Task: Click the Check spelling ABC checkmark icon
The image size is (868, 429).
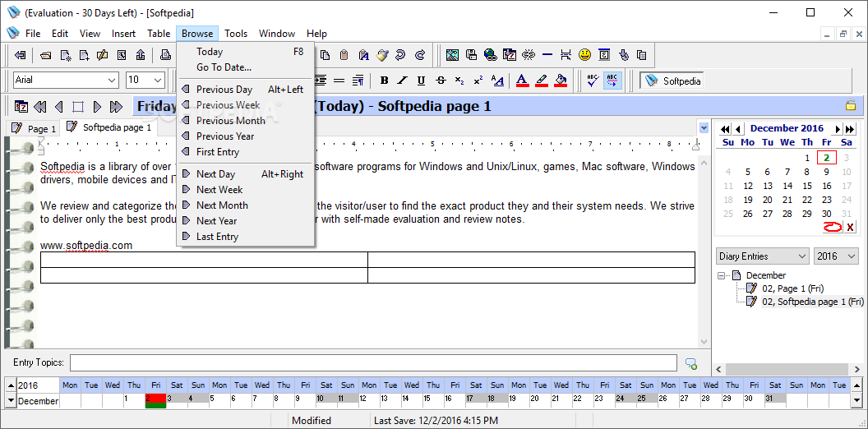Action: pos(593,81)
